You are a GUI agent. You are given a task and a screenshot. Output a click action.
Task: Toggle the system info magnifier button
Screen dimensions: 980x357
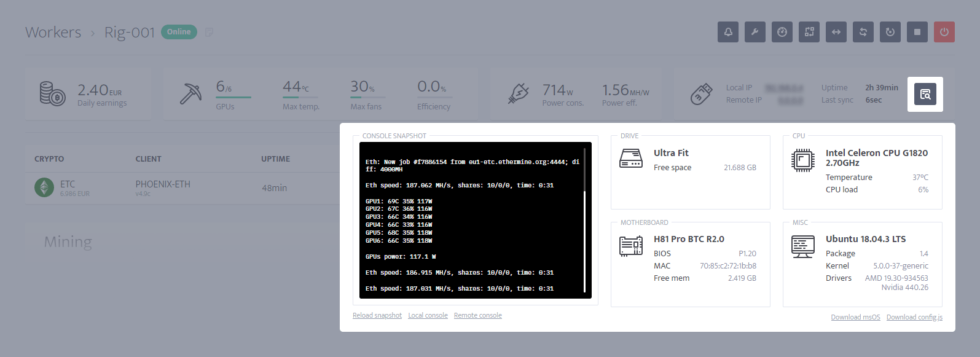point(925,94)
